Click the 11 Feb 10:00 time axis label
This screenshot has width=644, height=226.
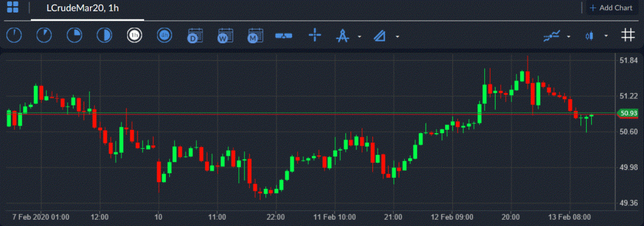click(335, 217)
